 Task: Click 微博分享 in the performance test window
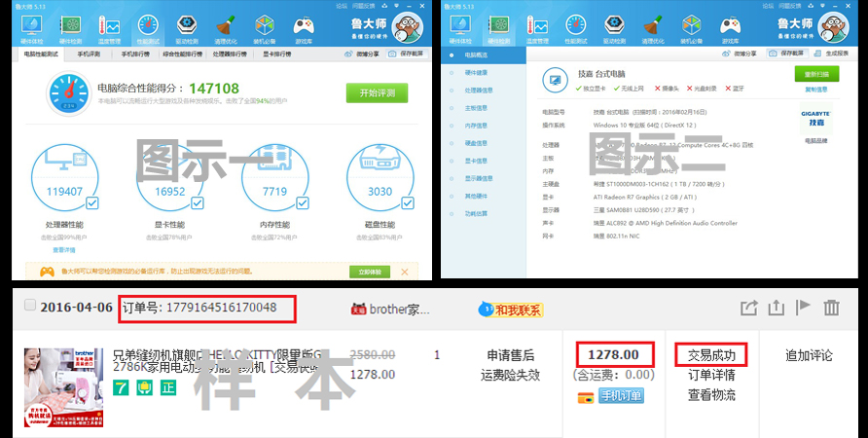[362, 54]
